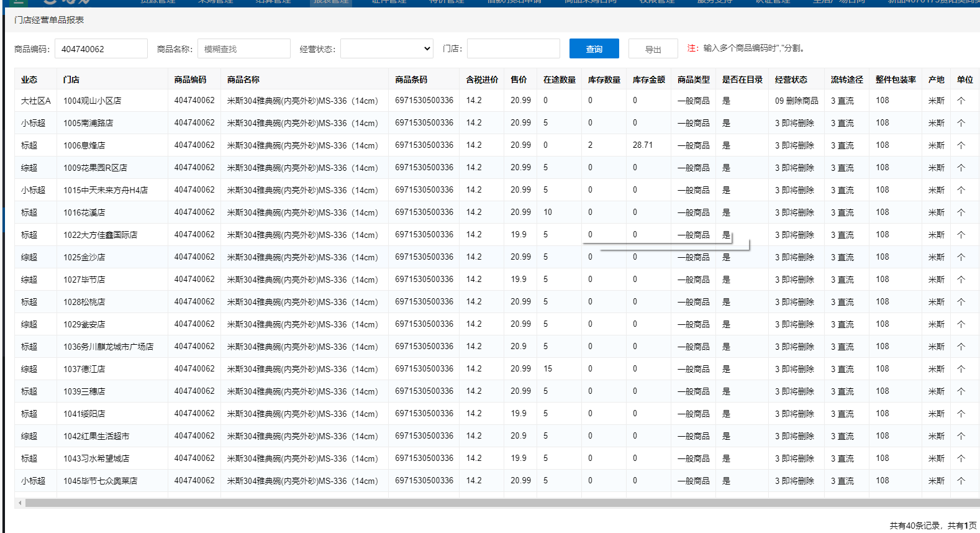980x533 pixels.
Task: Select the 1043习水希望城店 store row
Action: (96, 458)
